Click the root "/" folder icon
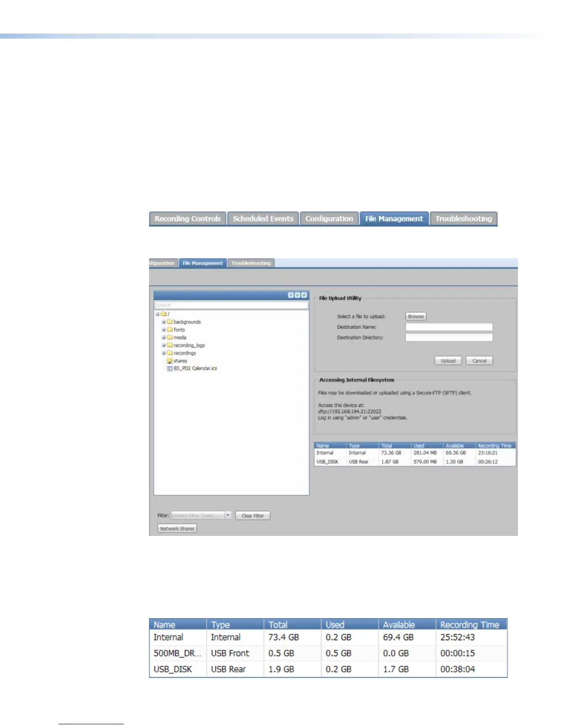The height and width of the screenshot is (728, 563). [x=163, y=314]
